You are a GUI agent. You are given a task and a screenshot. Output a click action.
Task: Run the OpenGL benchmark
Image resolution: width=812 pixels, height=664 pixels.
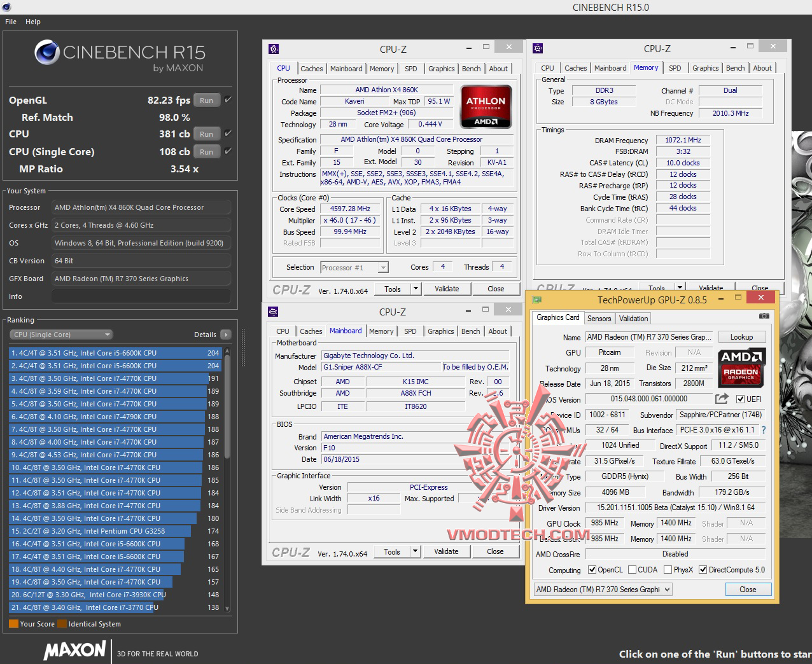207,100
